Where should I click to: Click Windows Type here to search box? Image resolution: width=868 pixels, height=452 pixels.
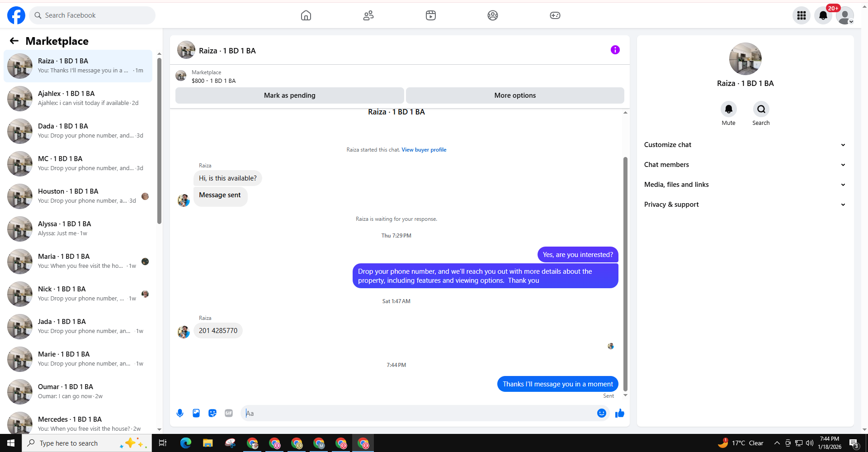(x=86, y=443)
